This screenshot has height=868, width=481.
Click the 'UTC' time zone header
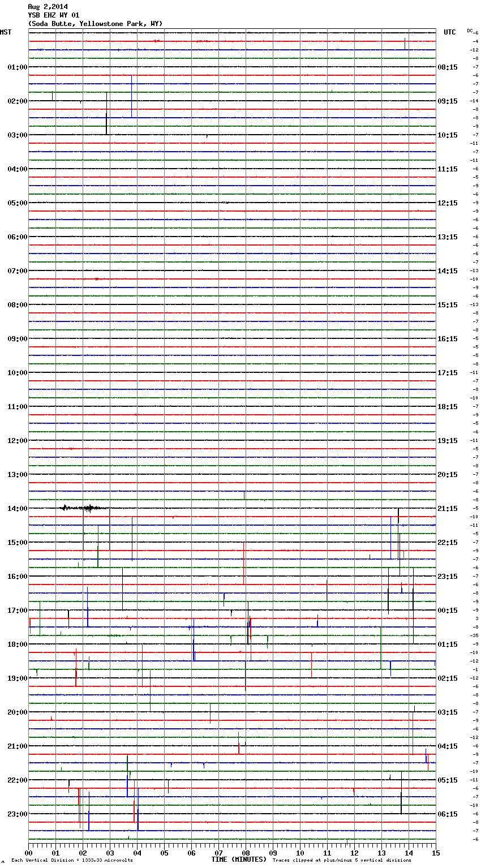tap(450, 32)
